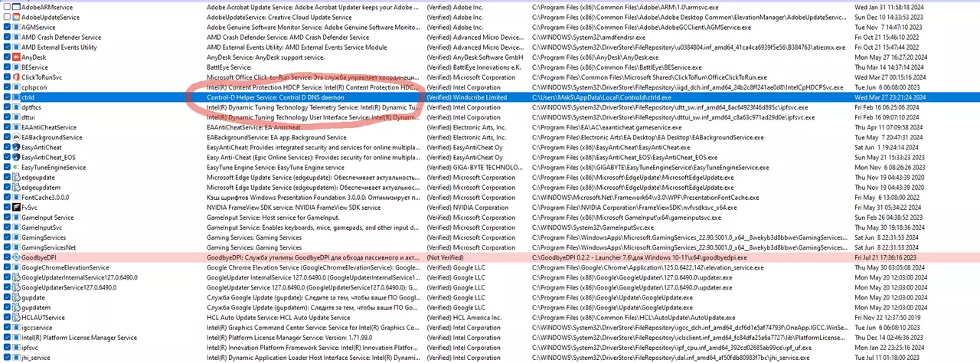Enable the AdobeARMservice checkbox
Viewport: 980px width, 363px height.
click(x=7, y=7)
